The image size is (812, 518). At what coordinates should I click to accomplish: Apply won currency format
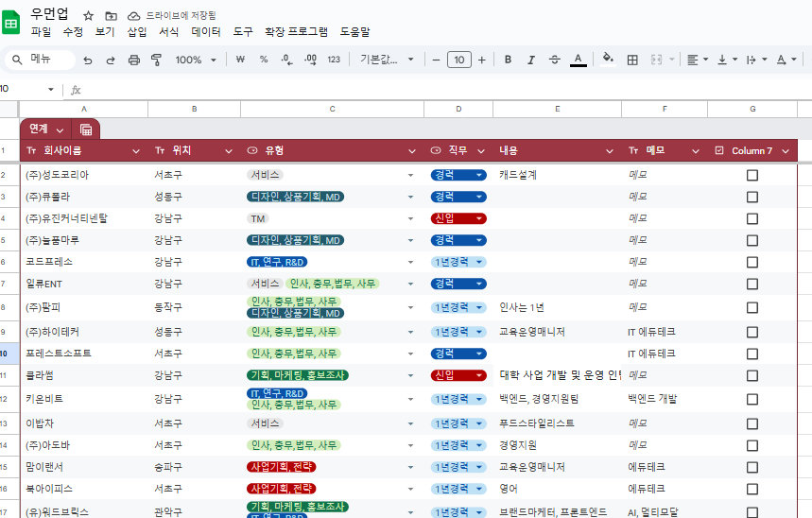coord(240,60)
